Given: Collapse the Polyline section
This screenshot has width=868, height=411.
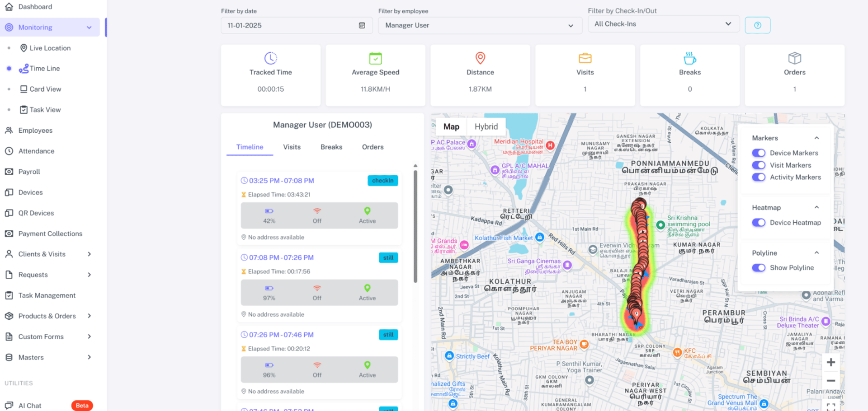Looking at the screenshot, I should [816, 253].
